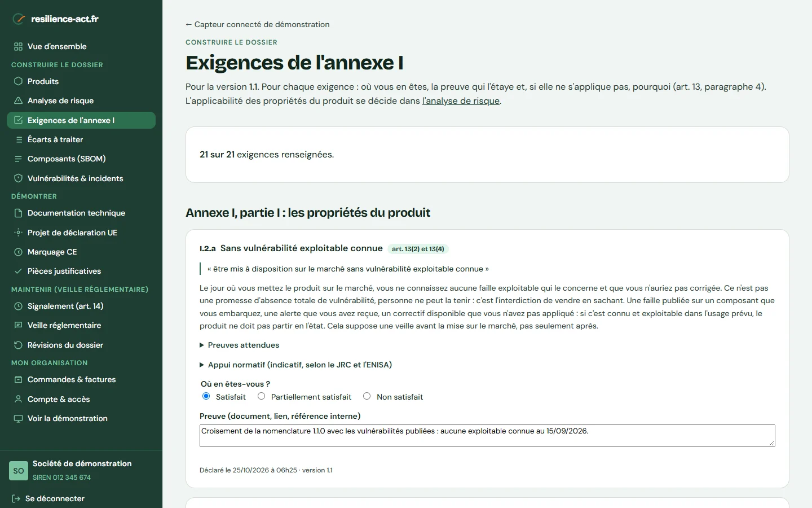Screen dimensions: 812x508
Task: Click the Signalement (art. 14) clock icon
Action: click(x=19, y=306)
